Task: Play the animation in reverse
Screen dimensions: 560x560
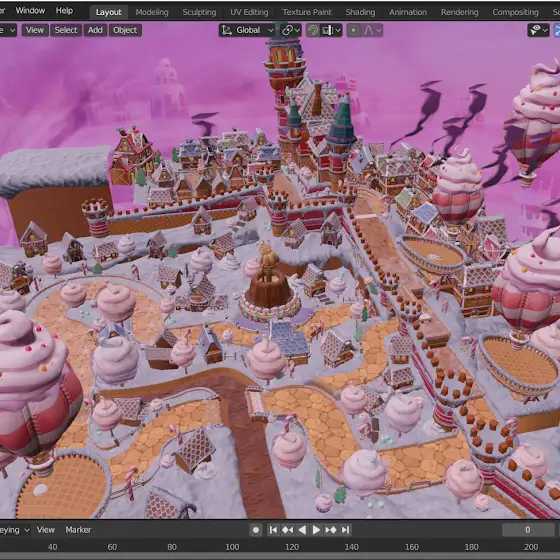Action: 302,530
